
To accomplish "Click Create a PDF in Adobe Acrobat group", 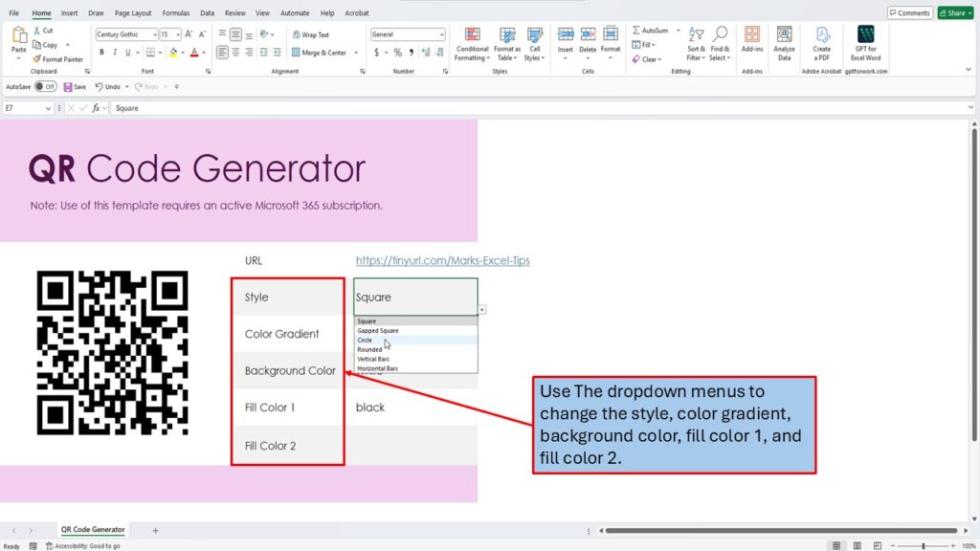I will 822,43.
